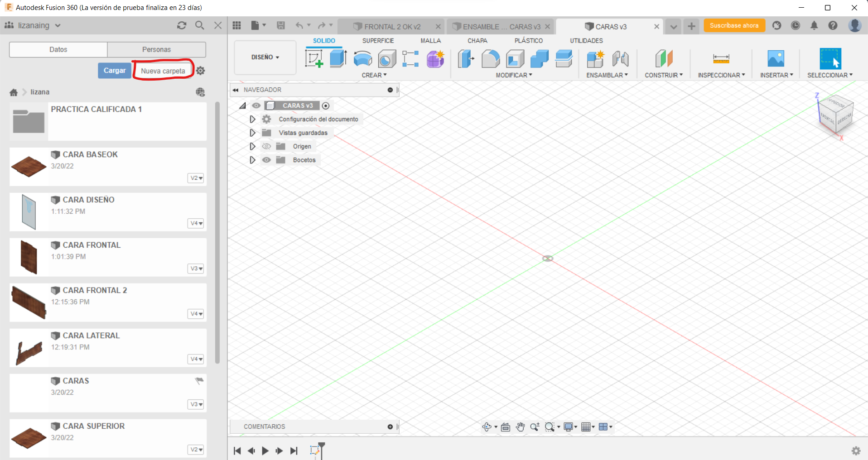This screenshot has width=868, height=460.
Task: Select the Press Pull tool icon
Action: click(x=466, y=59)
